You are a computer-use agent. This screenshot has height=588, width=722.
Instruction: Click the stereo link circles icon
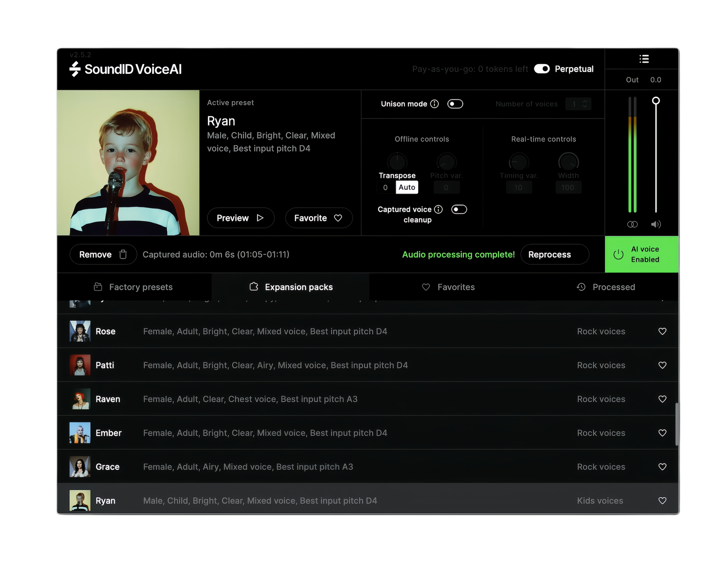pyautogui.click(x=632, y=224)
